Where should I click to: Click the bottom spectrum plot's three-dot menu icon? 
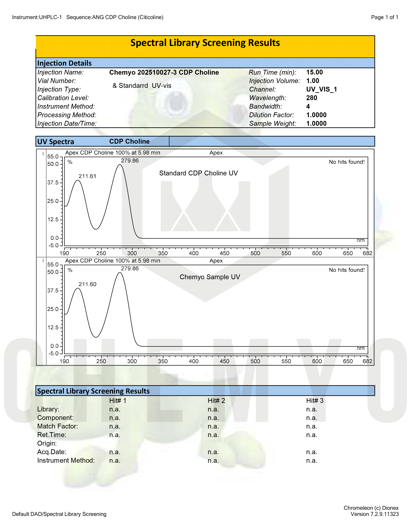[x=43, y=260]
